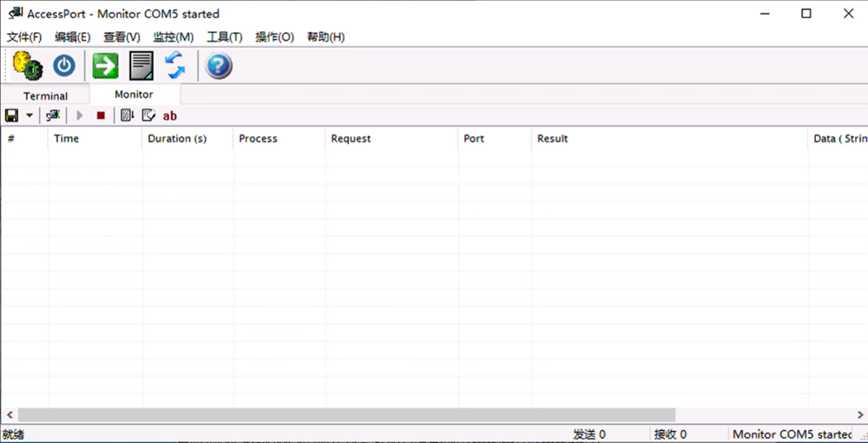Image resolution: width=868 pixels, height=443 pixels.
Task: Click the red 'ab' text icon
Action: (170, 116)
